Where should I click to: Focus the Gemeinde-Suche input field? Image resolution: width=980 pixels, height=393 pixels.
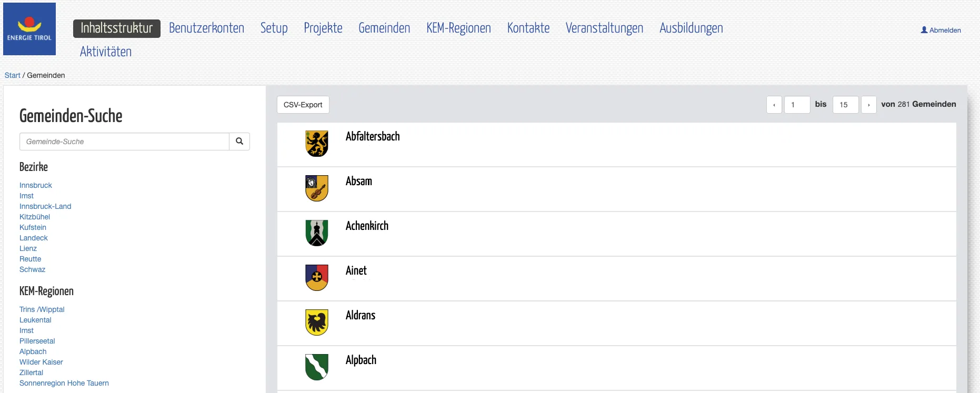point(124,142)
